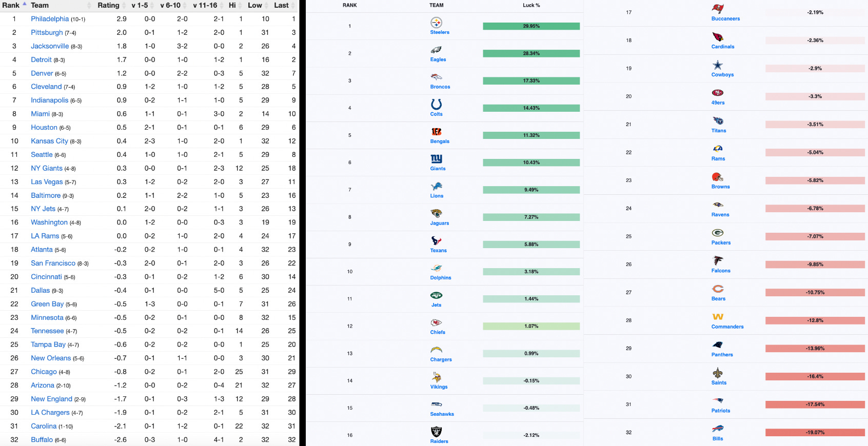This screenshot has width=868, height=446.
Task: Click the 49ers team logo
Action: [x=718, y=93]
